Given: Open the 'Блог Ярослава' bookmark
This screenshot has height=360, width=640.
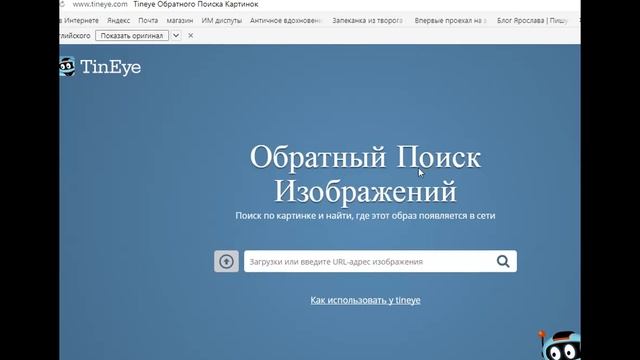Looking at the screenshot, I should click(x=532, y=20).
